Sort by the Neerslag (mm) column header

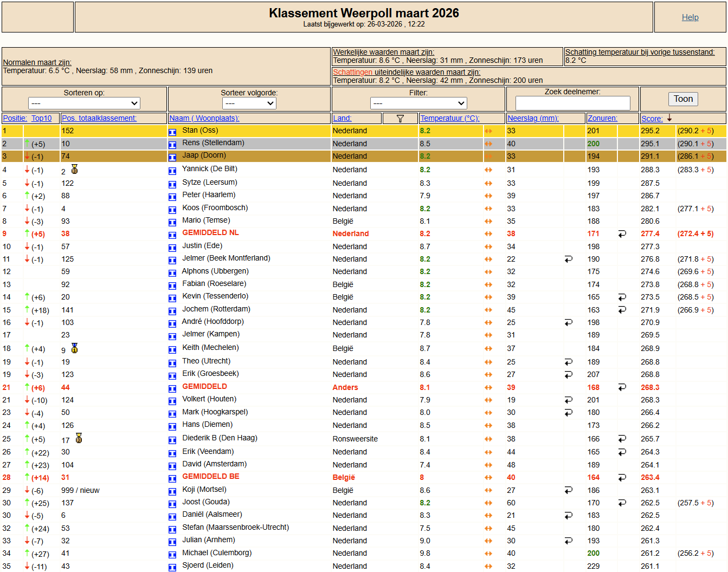click(532, 119)
